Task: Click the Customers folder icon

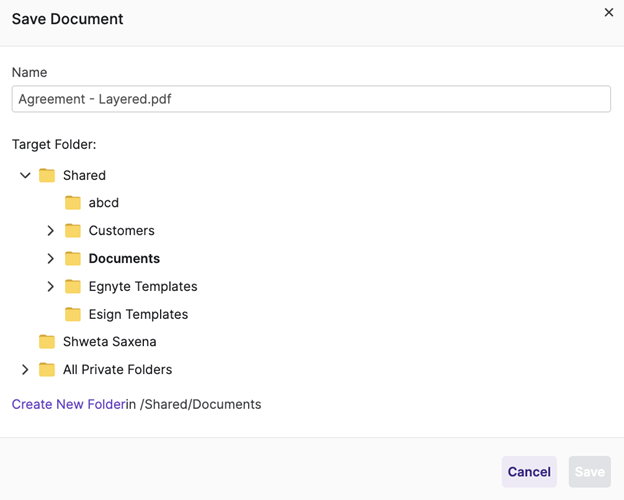Action: (73, 231)
